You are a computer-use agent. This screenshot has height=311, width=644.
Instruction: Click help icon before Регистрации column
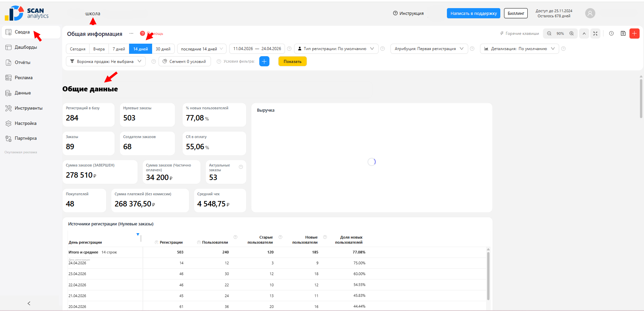click(x=157, y=242)
